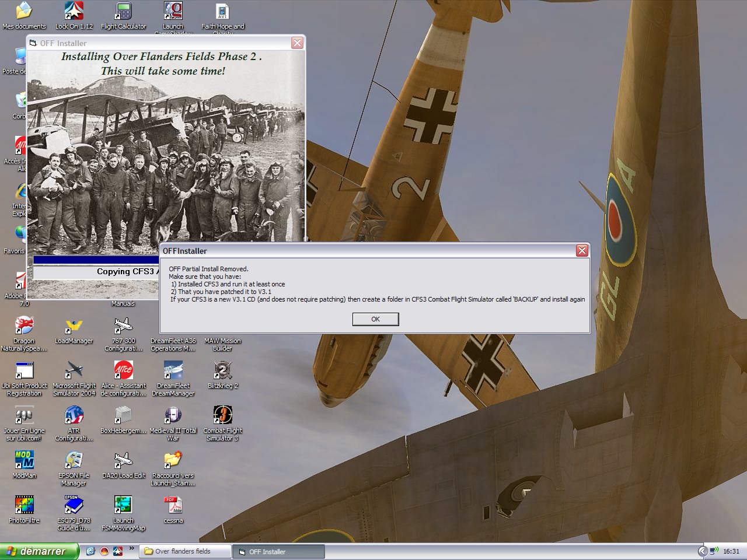Launch Medieval II Total War shortcut
The image size is (747, 560).
pos(173,415)
